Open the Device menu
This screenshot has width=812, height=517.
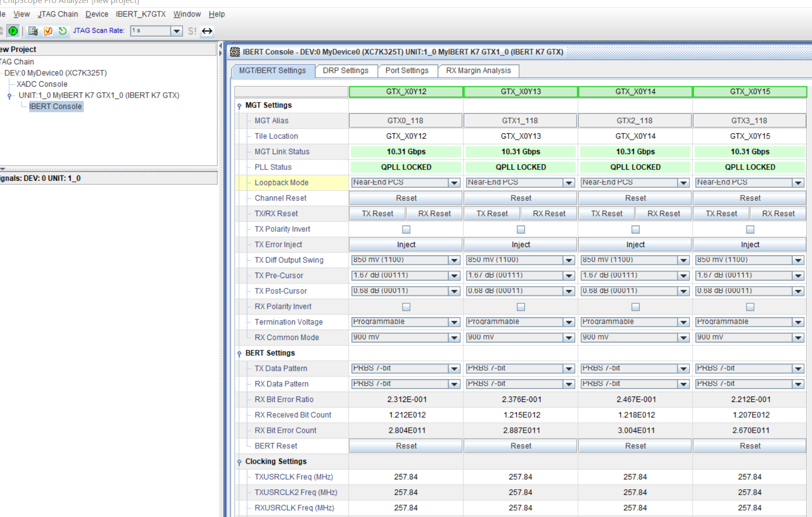pos(97,14)
